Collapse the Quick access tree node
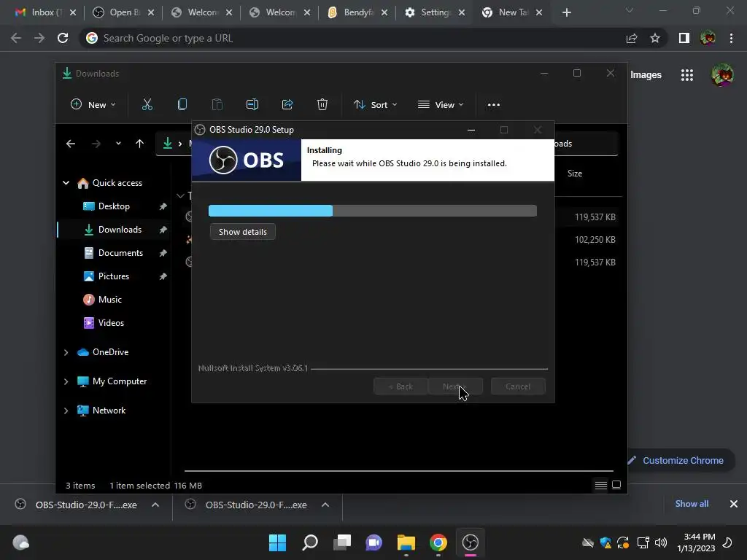This screenshot has height=560, width=747. click(66, 183)
